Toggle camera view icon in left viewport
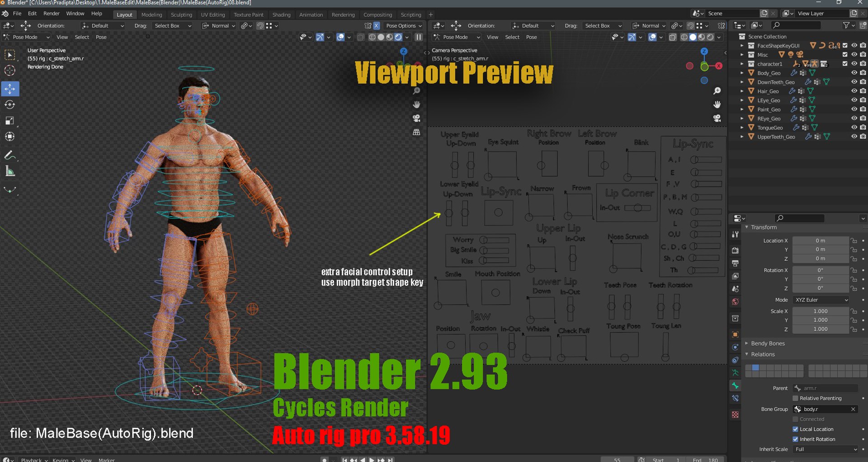 click(x=416, y=118)
